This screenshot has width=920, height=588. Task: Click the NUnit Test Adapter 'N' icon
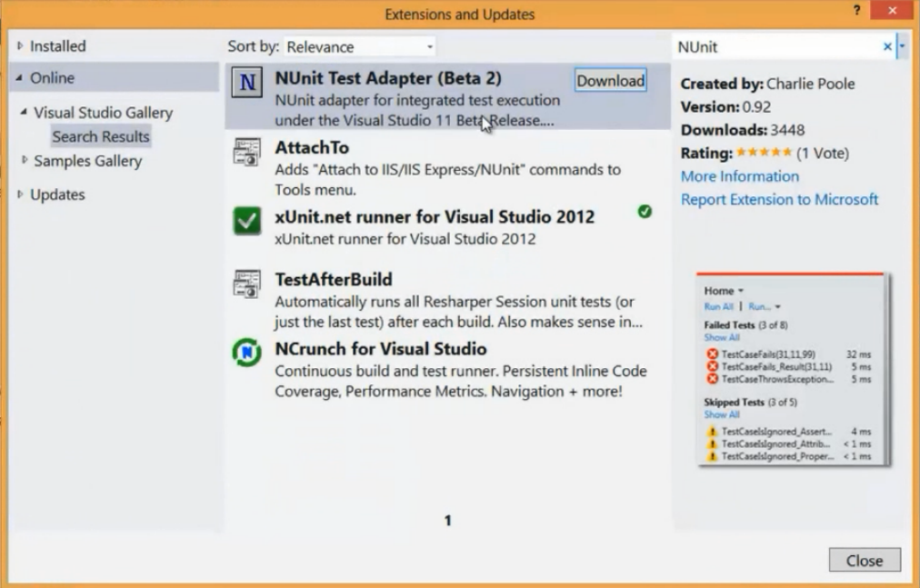pyautogui.click(x=247, y=82)
